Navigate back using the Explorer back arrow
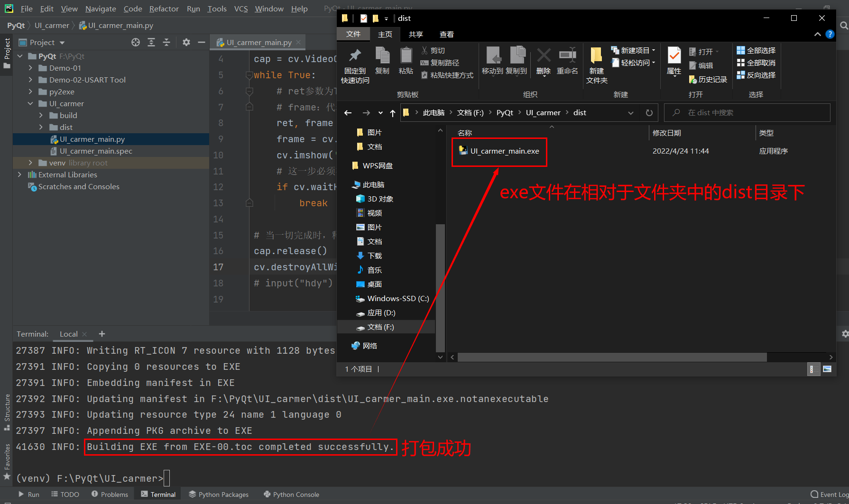Image resolution: width=849 pixels, height=504 pixels. (348, 112)
